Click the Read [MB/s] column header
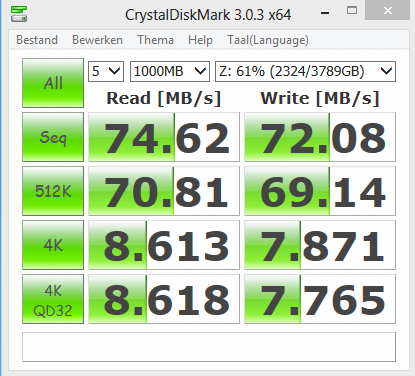Screen dimensions: 415x376 pyautogui.click(x=164, y=99)
